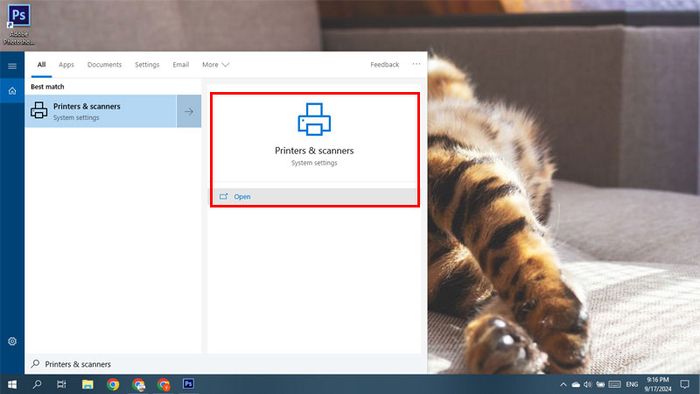Open the Action Center notifications icon
700x394 pixels.
685,384
